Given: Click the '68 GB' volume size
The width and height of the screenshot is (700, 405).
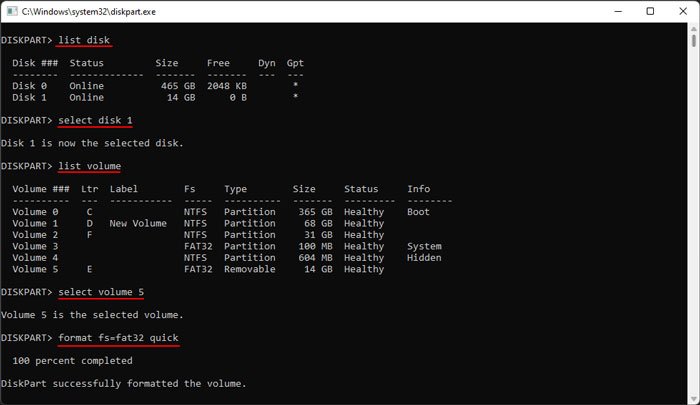Looking at the screenshot, I should pyautogui.click(x=318, y=223).
